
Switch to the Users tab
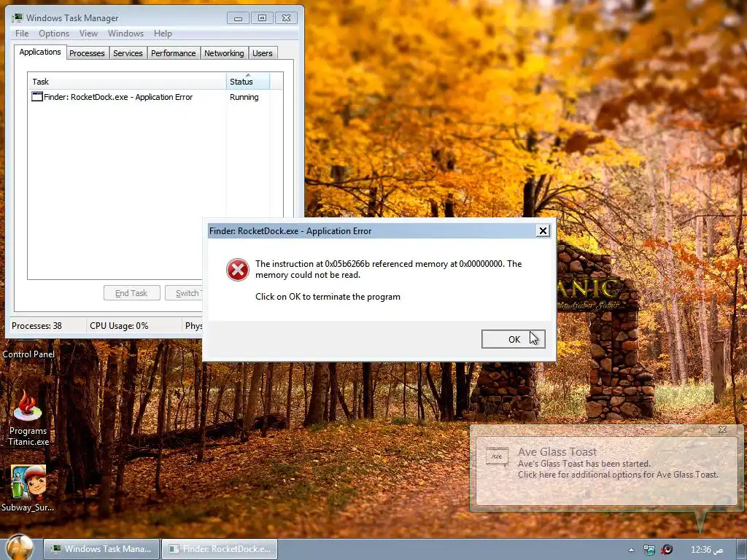pyautogui.click(x=263, y=53)
